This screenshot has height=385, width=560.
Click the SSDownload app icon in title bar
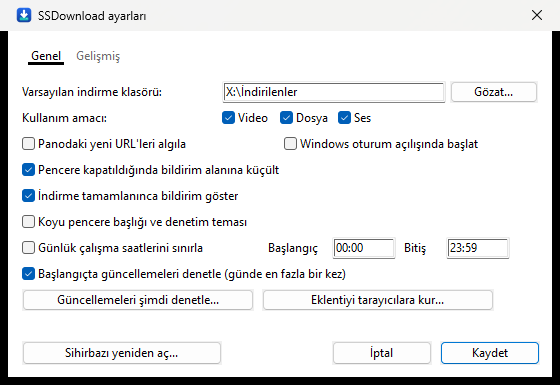[x=24, y=15]
